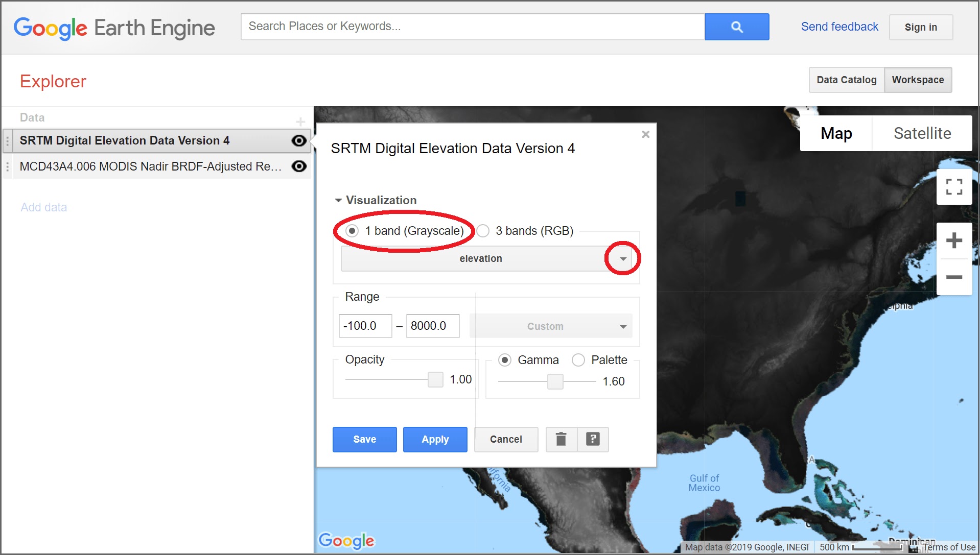Switch map to Map view

coord(836,133)
